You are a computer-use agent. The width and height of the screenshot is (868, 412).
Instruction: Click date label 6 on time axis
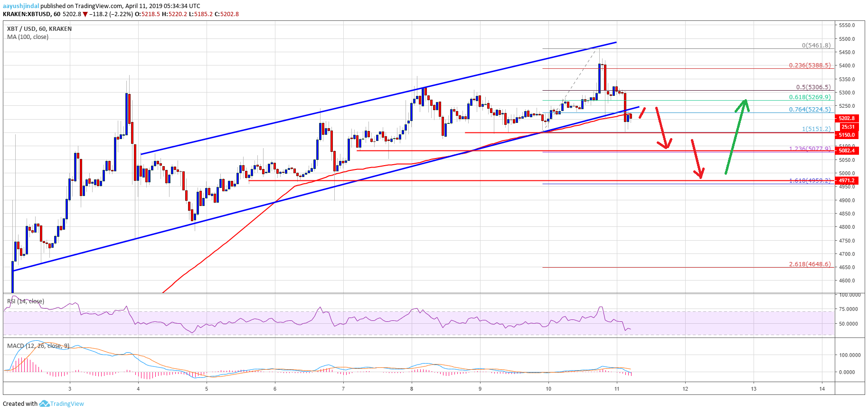275,389
